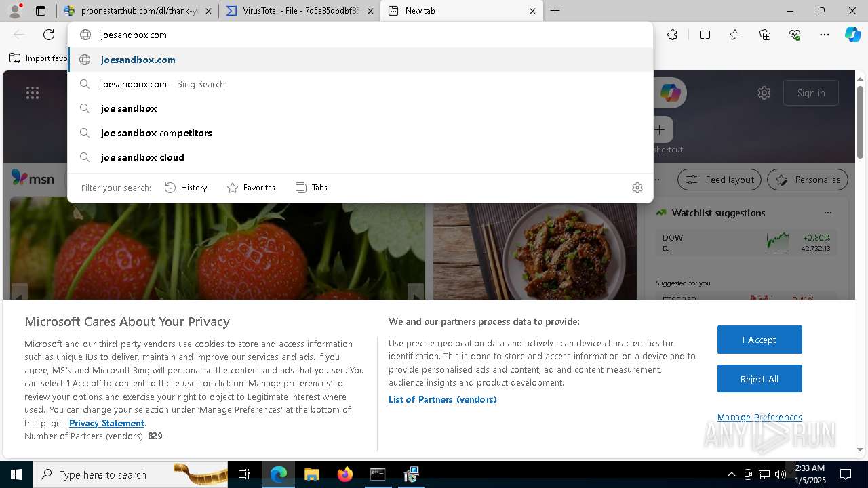Toggle split screen view icon
This screenshot has width=868, height=488.
(705, 35)
